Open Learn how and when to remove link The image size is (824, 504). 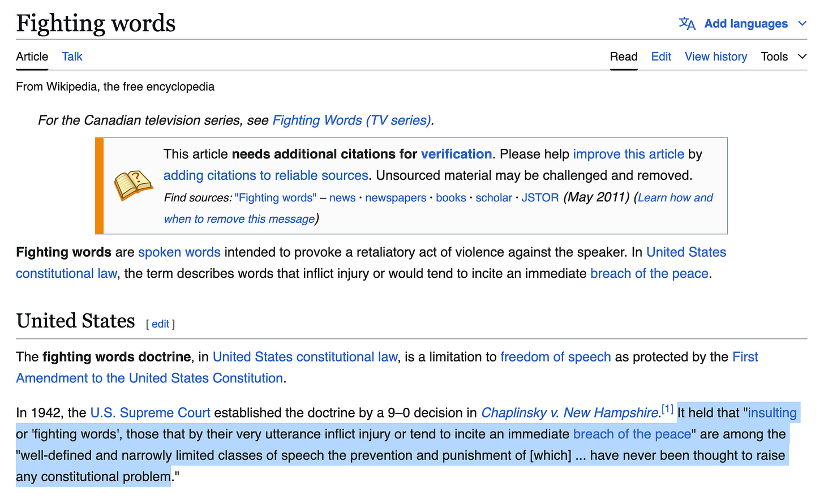(x=675, y=197)
